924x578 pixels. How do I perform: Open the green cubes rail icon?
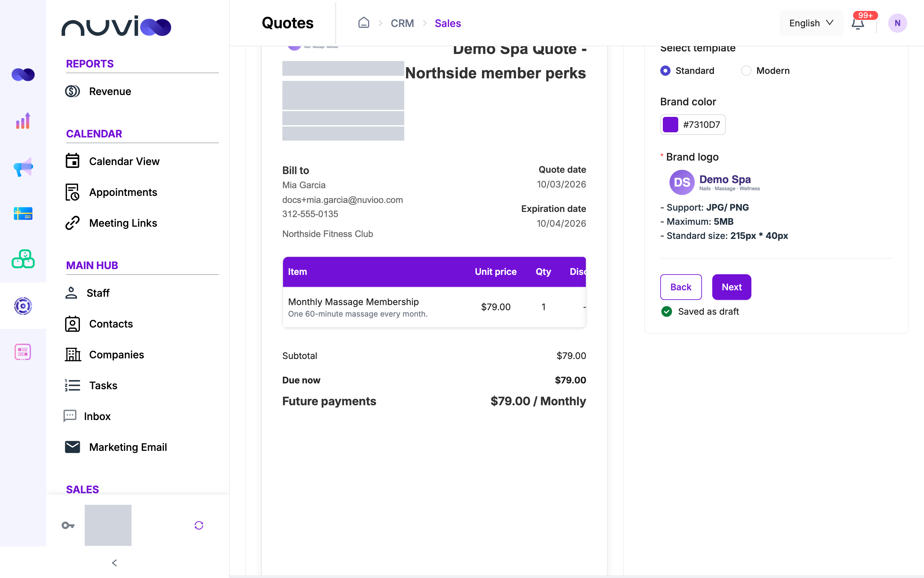coord(23,259)
